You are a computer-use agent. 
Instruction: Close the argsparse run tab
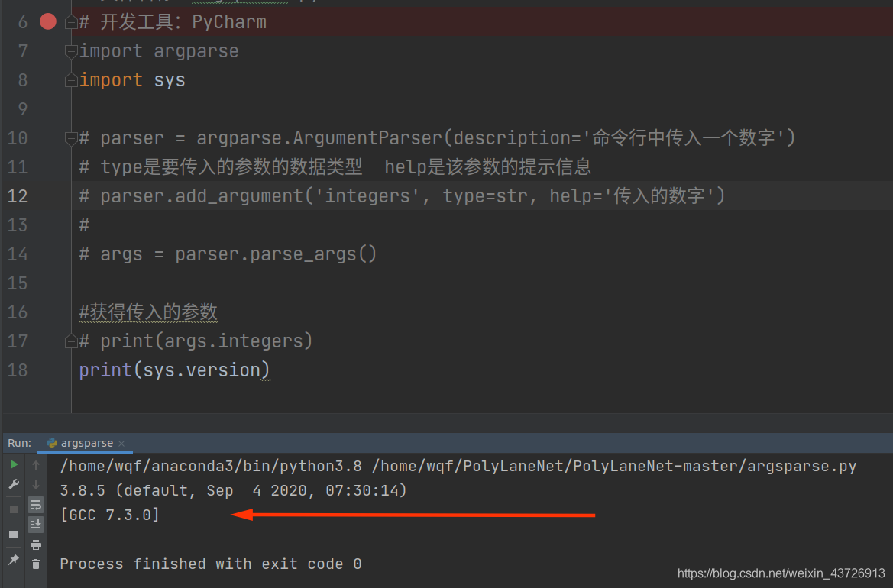[x=121, y=444]
